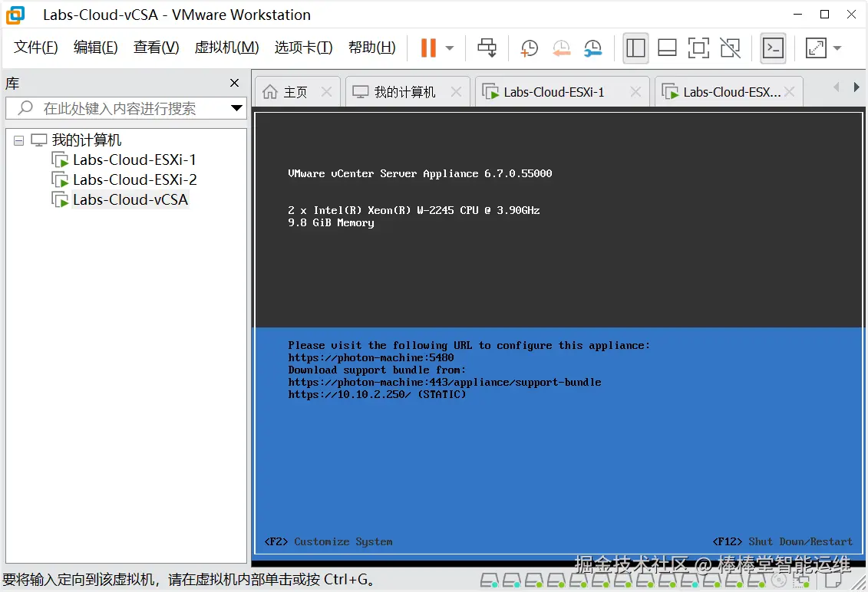Close the truncated Labs-Cloud-ESX... tab
The height and width of the screenshot is (592, 868).
pos(790,92)
